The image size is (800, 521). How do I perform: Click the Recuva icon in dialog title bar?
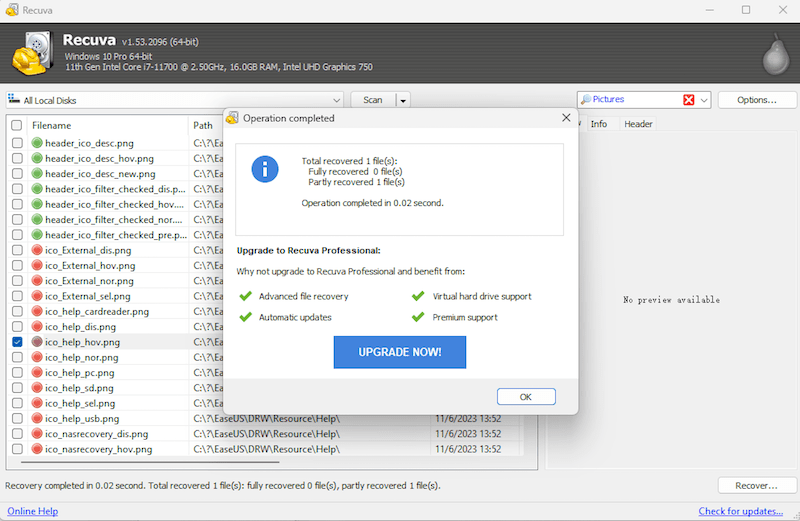point(232,118)
